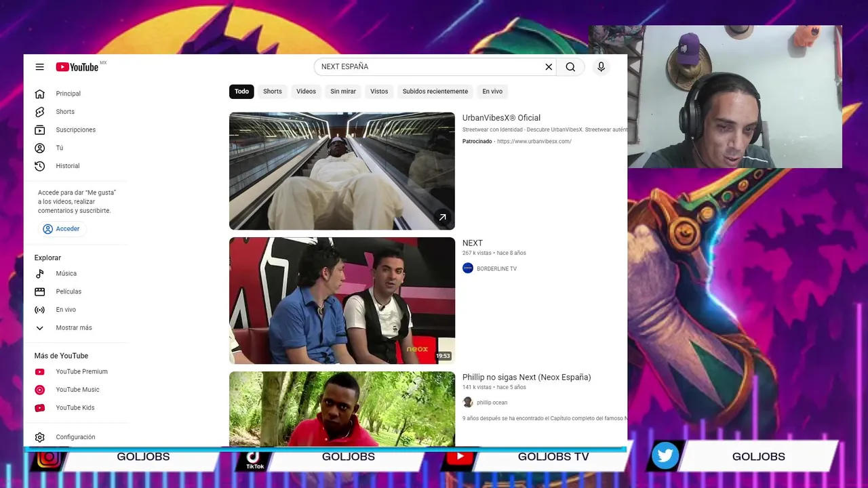Image resolution: width=868 pixels, height=488 pixels.
Task: Open the urbanvibesx.com sponsored URL
Action: click(x=534, y=142)
